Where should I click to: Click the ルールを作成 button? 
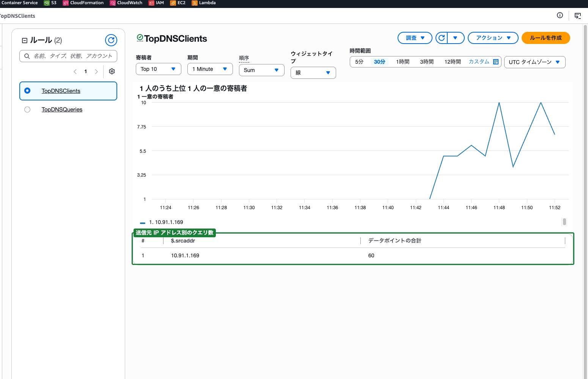tap(546, 38)
